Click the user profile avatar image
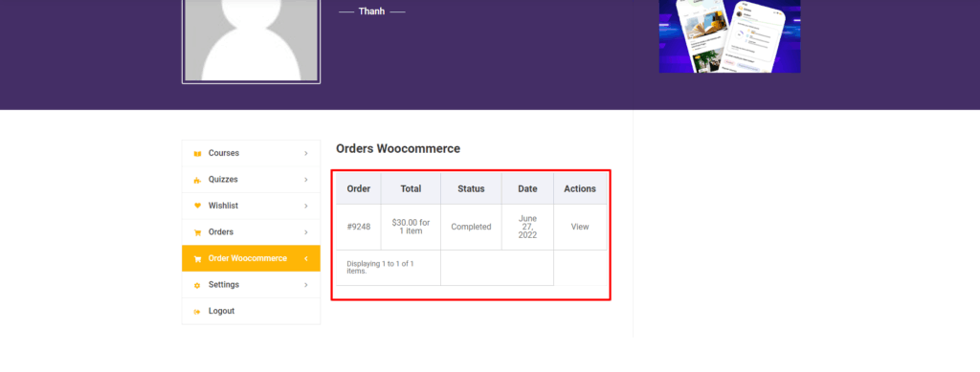Image resolution: width=980 pixels, height=372 pixels. click(252, 41)
